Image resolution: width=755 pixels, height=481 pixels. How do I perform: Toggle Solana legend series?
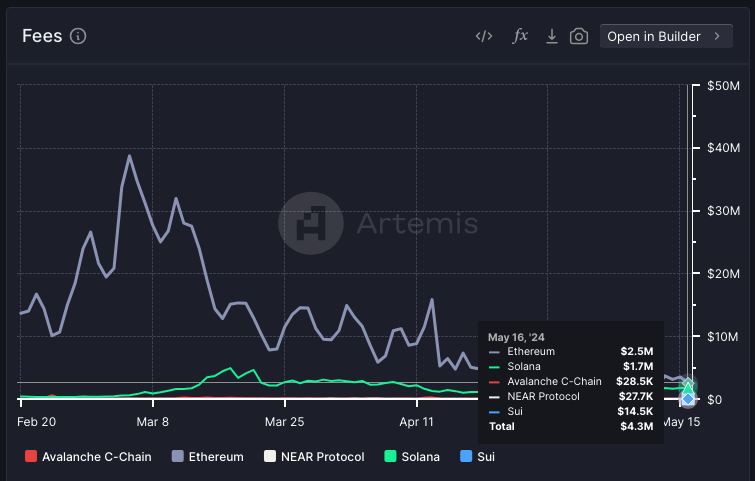pyautogui.click(x=412, y=456)
